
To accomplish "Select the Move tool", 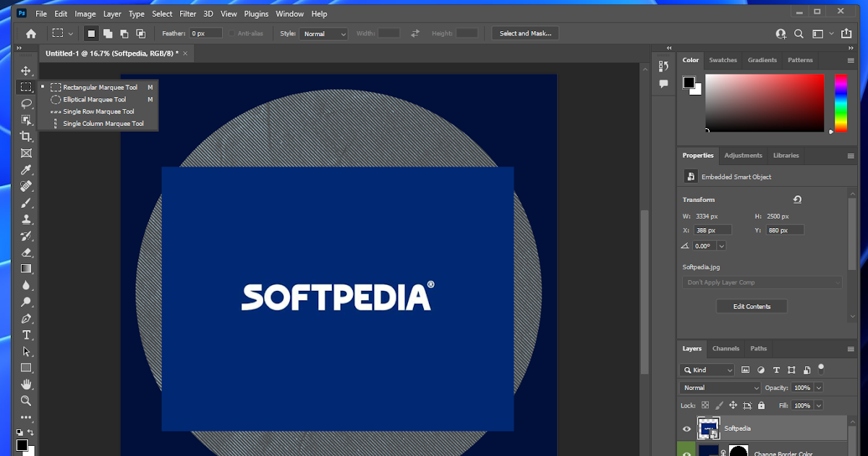I will coord(26,71).
